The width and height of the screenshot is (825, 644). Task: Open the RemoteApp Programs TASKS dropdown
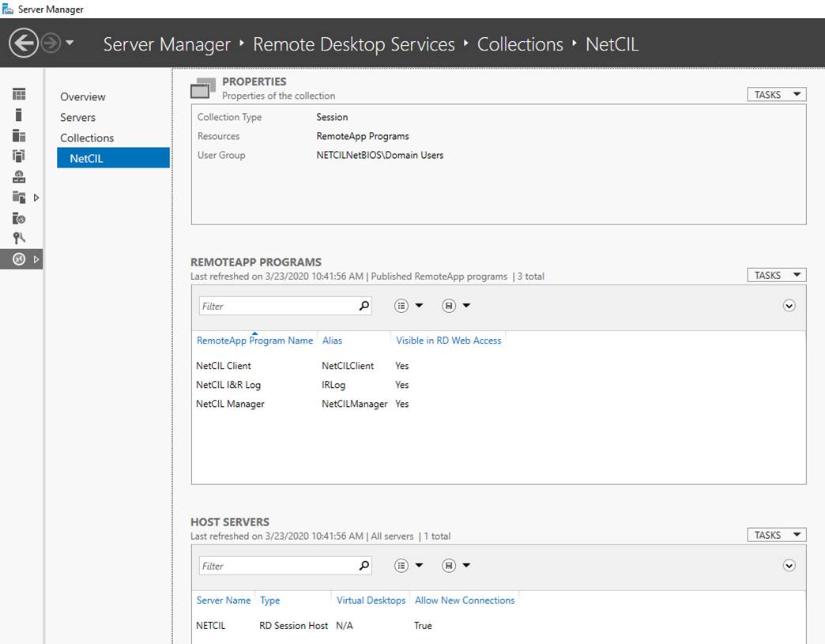(x=776, y=276)
